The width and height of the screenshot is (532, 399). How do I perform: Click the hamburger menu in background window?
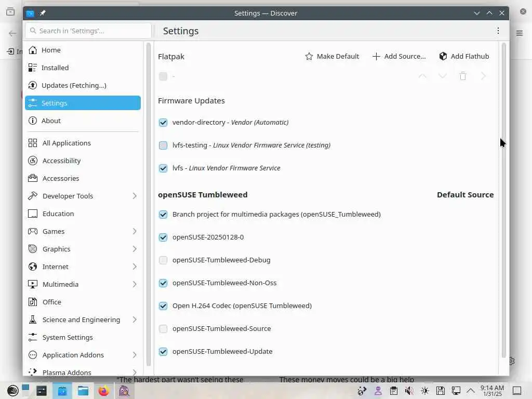tap(520, 33)
